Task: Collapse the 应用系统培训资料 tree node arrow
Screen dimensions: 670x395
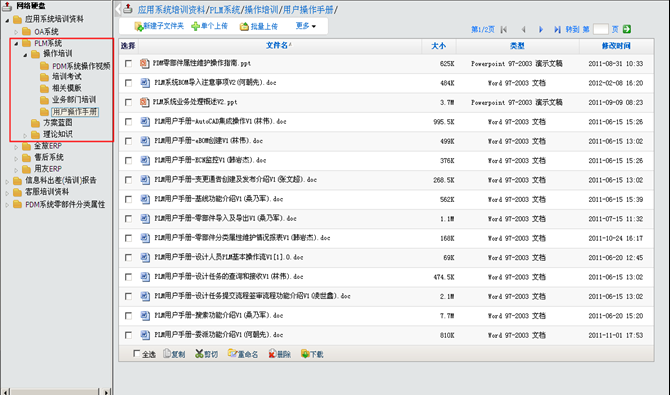Action: tap(7, 20)
